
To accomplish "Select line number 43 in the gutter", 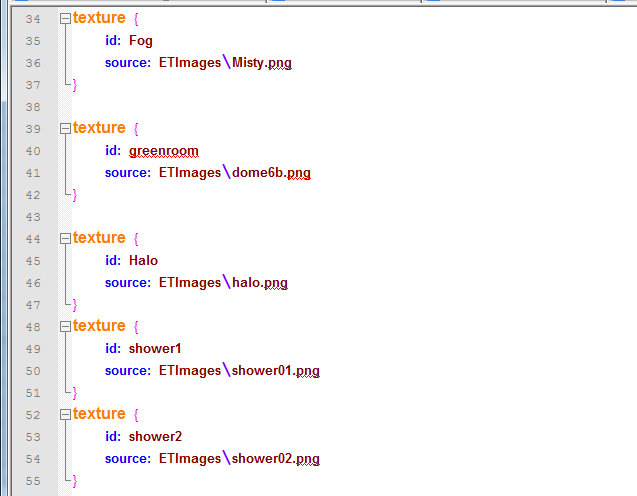I will [x=33, y=217].
